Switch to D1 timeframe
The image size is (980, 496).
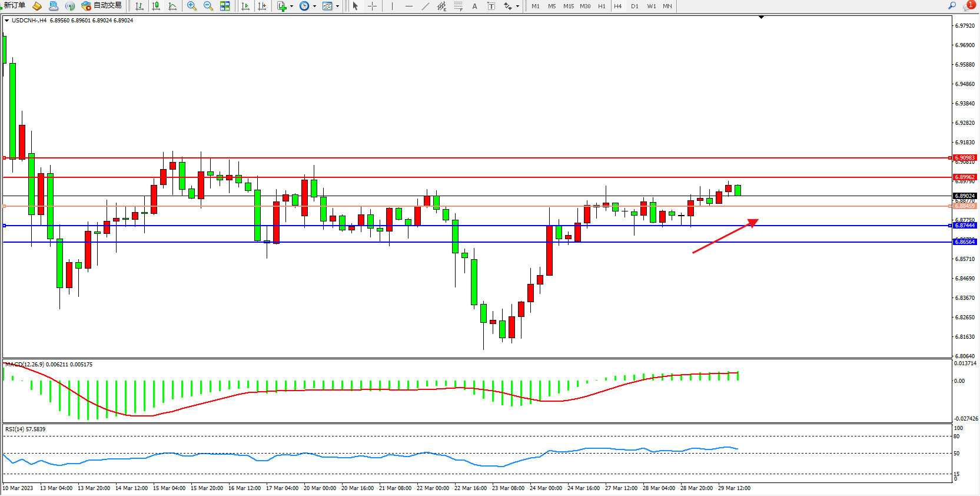pyautogui.click(x=634, y=6)
